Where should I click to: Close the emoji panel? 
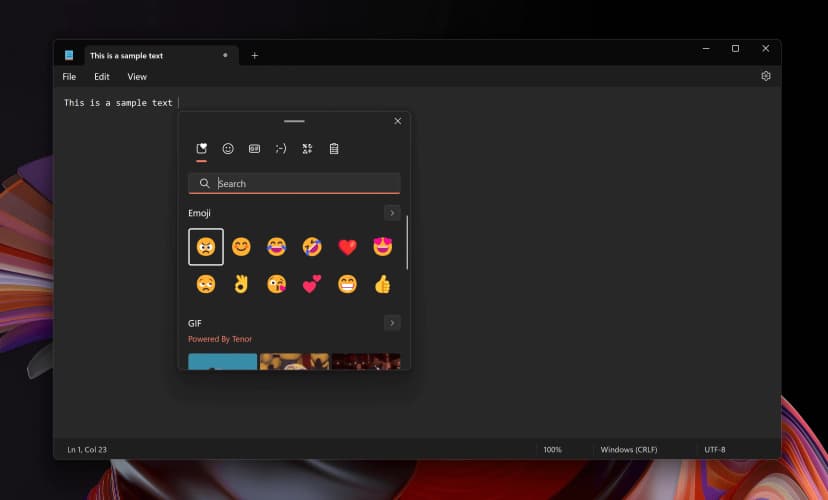tap(398, 121)
